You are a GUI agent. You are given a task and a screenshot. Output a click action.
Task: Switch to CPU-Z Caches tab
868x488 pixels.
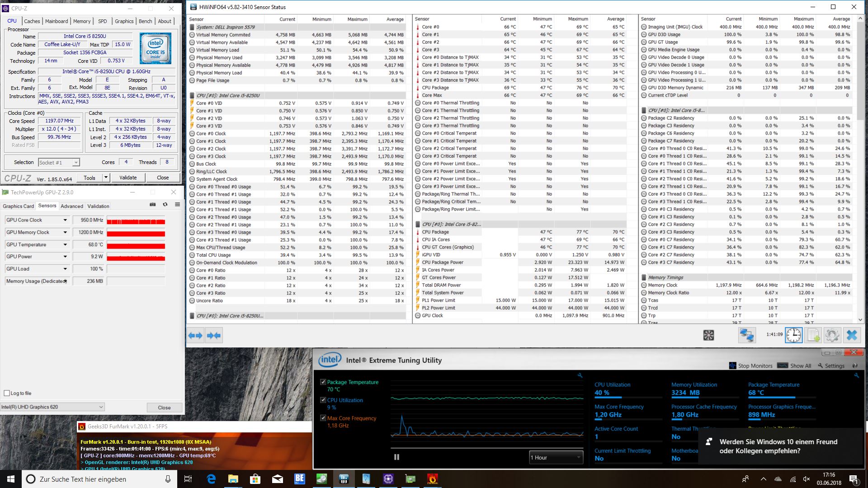click(32, 21)
